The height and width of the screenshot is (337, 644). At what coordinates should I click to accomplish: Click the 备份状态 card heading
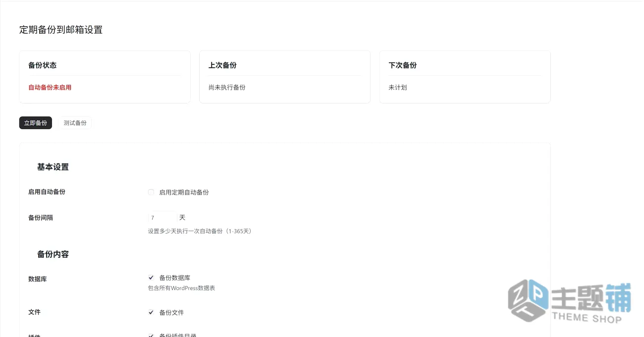43,65
